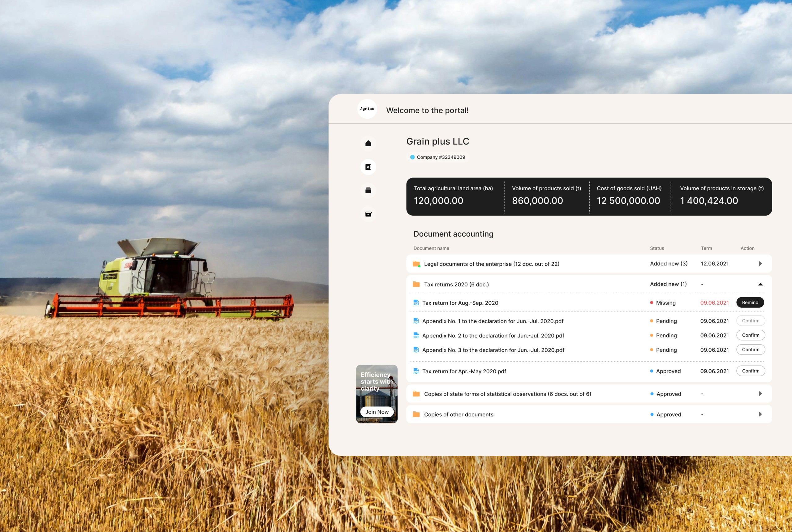Click the PDF icon for Tax return Aug.-Sep. 2020

click(x=416, y=302)
